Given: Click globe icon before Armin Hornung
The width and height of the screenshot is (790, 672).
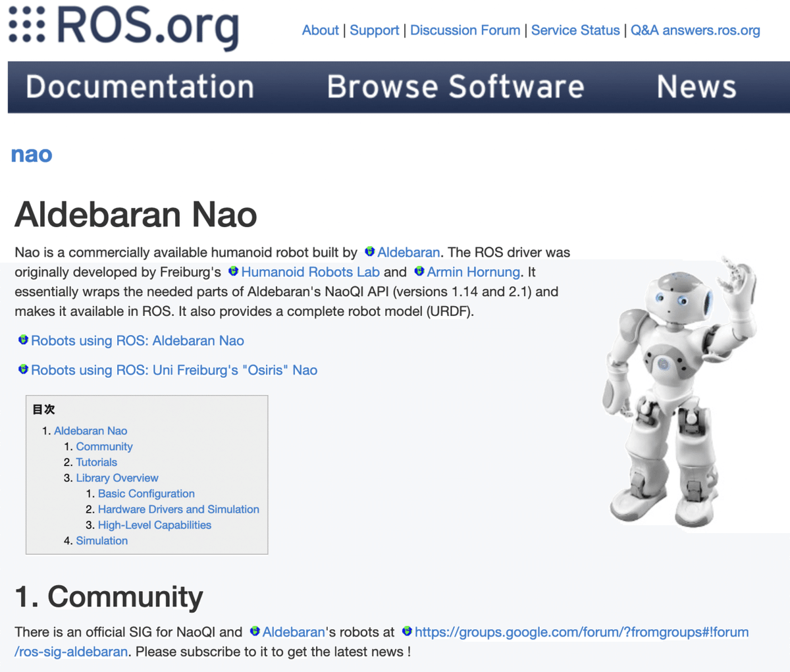Looking at the screenshot, I should (419, 271).
